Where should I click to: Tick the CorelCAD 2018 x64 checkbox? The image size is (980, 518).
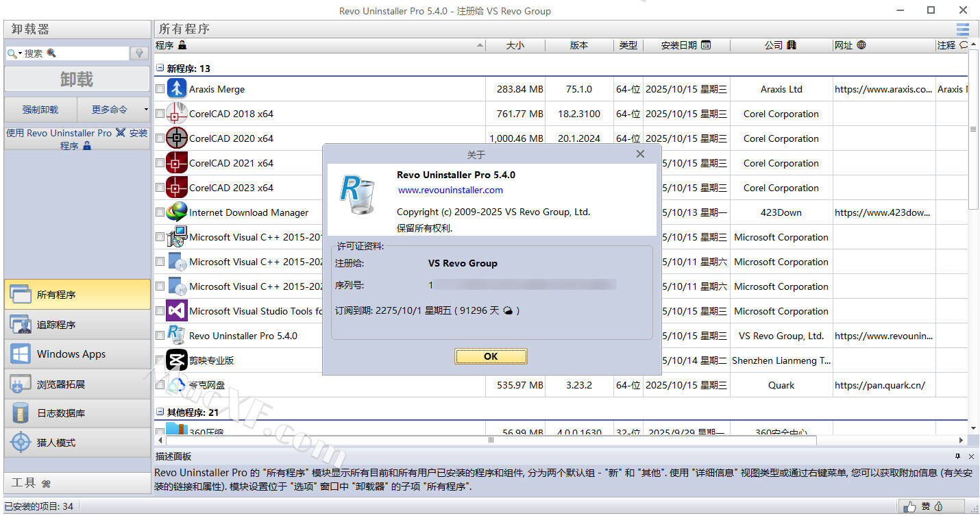pos(160,114)
